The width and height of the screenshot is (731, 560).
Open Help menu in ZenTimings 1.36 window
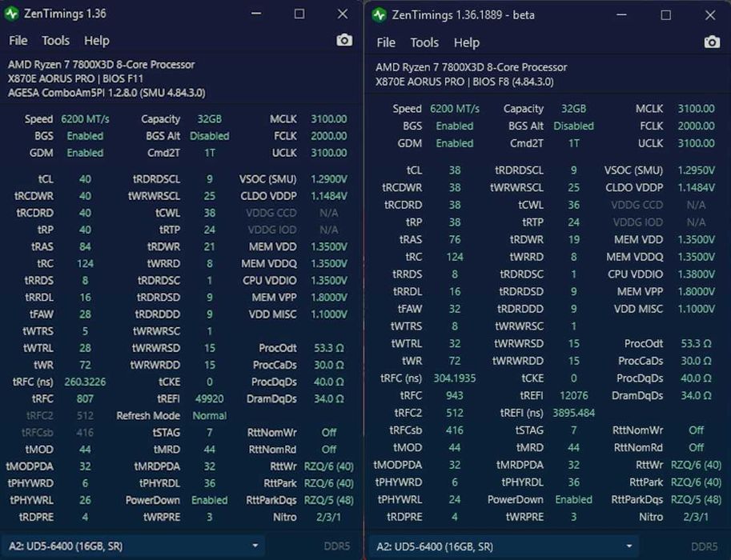(97, 41)
